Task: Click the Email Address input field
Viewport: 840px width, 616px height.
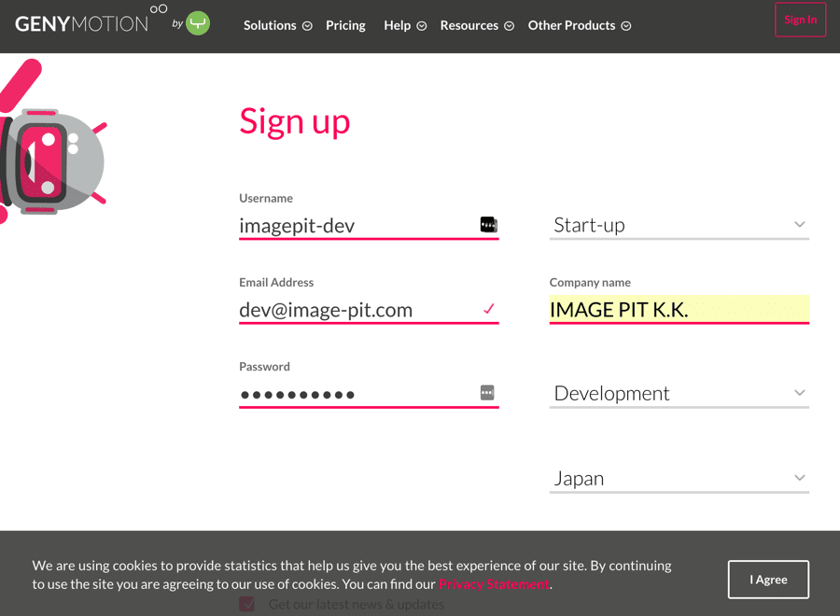Action: pos(369,310)
